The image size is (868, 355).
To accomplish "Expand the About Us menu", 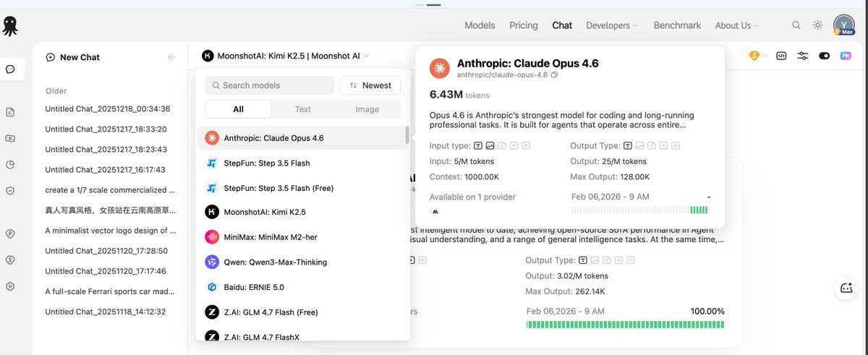I will click(737, 25).
